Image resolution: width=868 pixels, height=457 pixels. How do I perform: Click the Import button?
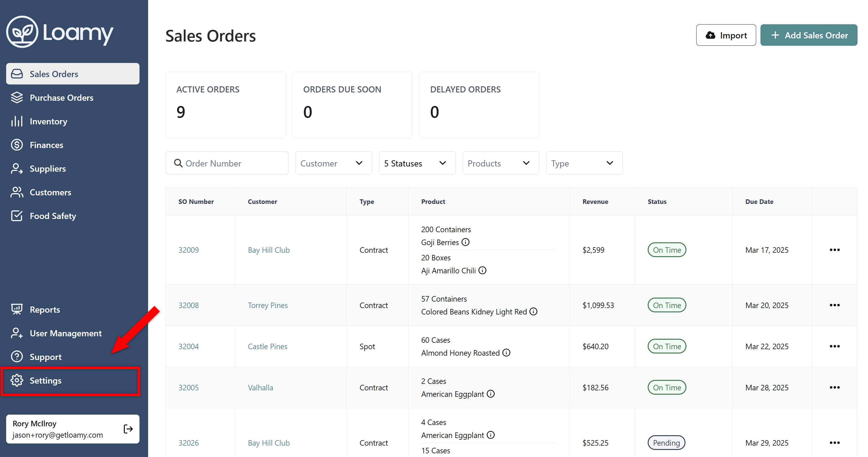tap(726, 35)
